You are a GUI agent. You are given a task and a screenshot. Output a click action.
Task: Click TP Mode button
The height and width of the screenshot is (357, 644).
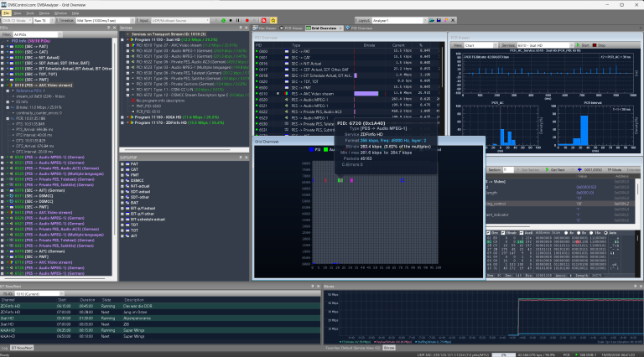pyautogui.click(x=614, y=170)
